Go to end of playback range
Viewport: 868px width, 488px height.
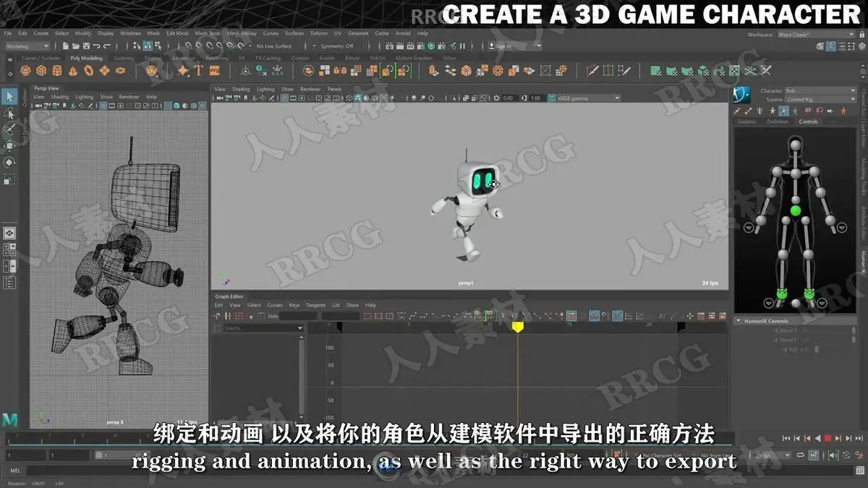[859, 438]
